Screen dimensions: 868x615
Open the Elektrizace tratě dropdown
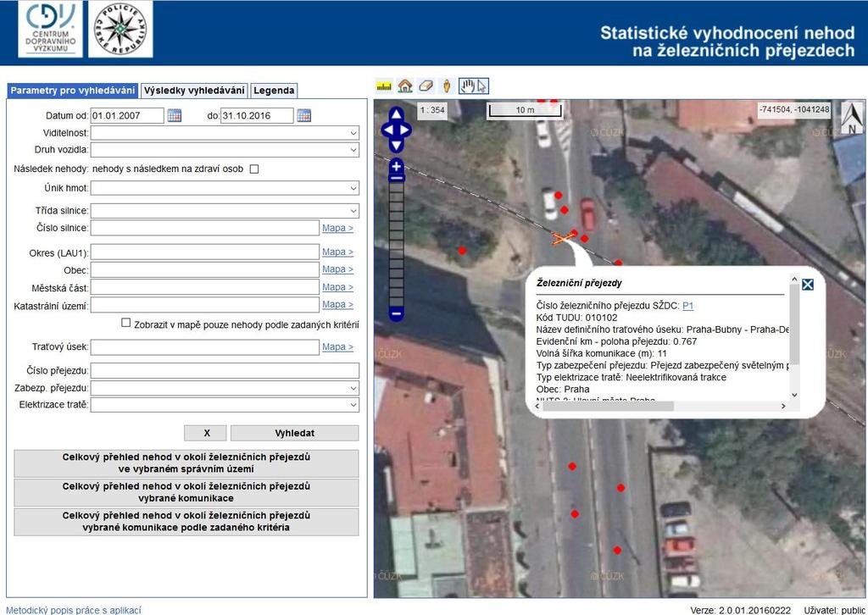[225, 405]
